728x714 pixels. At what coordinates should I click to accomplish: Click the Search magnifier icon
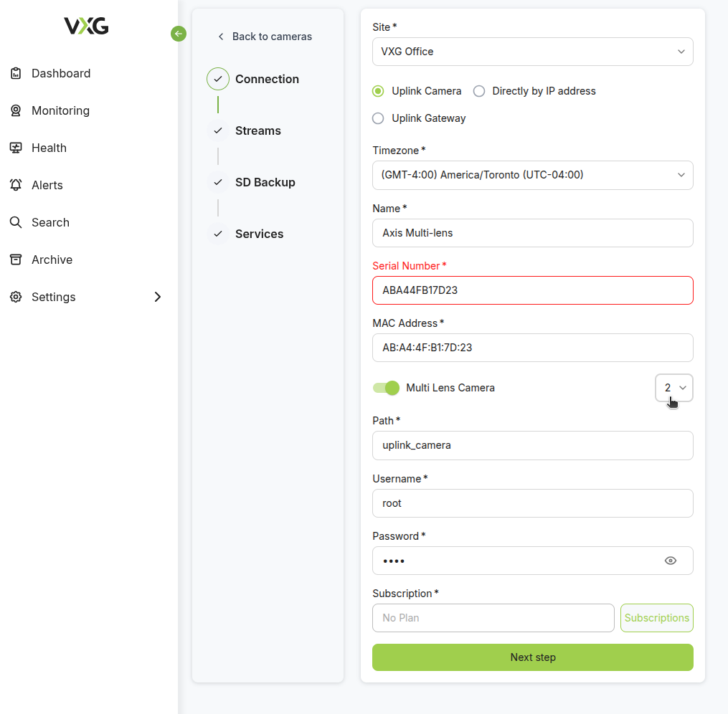pyautogui.click(x=16, y=222)
